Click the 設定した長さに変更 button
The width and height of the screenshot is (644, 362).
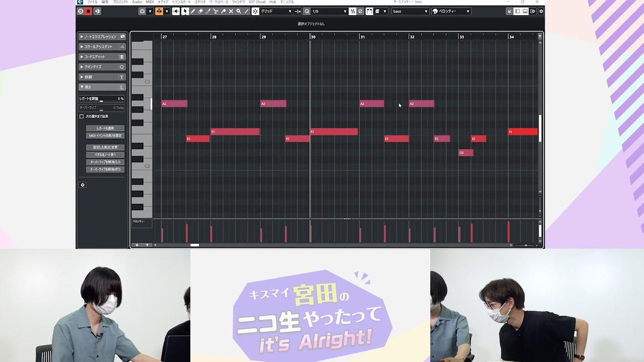[x=105, y=147]
